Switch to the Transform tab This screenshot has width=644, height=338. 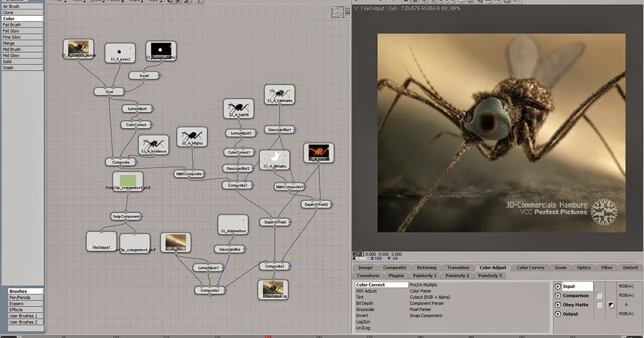pyautogui.click(x=368, y=275)
